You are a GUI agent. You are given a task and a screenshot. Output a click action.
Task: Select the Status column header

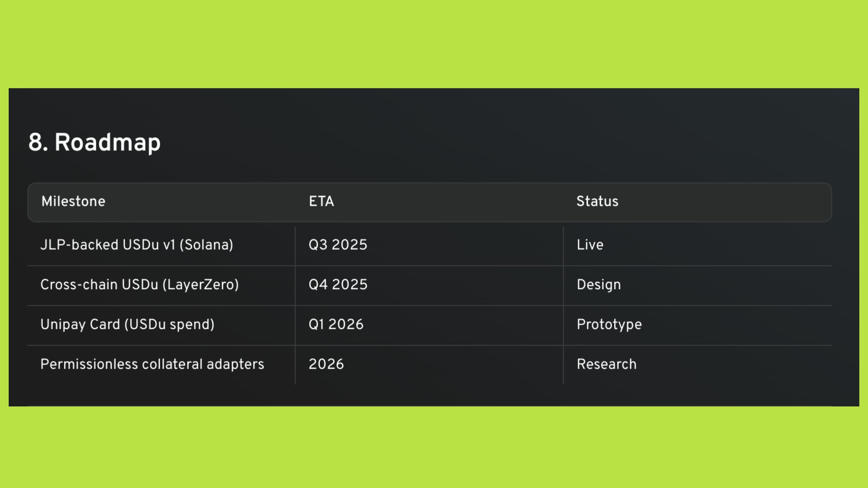(597, 201)
